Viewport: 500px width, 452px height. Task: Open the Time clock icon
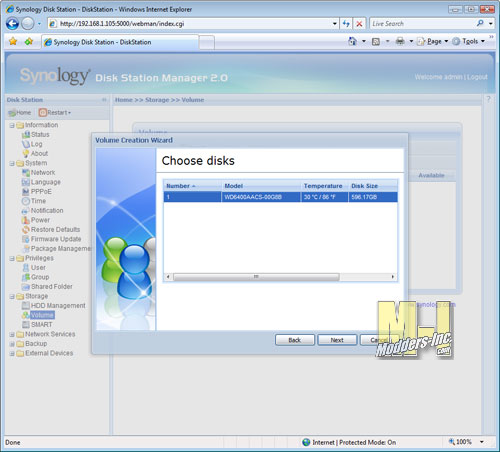(26, 201)
